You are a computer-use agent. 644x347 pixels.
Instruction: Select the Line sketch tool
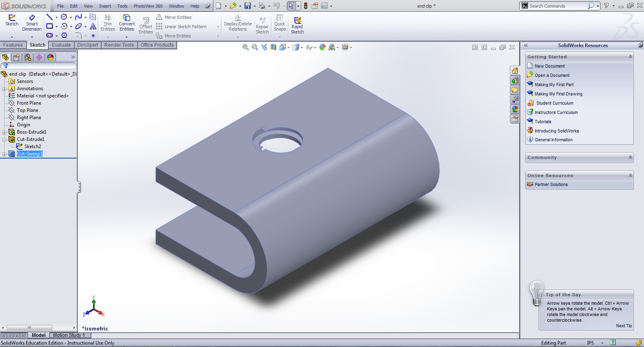click(50, 17)
